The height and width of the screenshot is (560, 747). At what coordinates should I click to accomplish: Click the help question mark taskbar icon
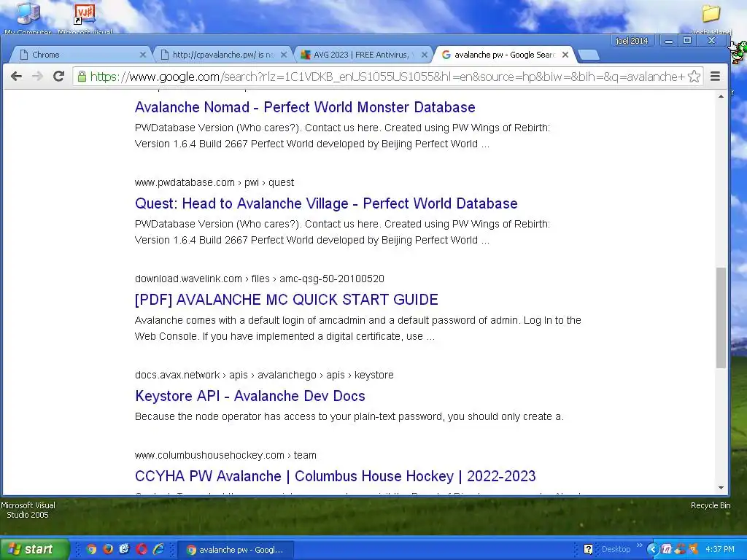tap(589, 550)
